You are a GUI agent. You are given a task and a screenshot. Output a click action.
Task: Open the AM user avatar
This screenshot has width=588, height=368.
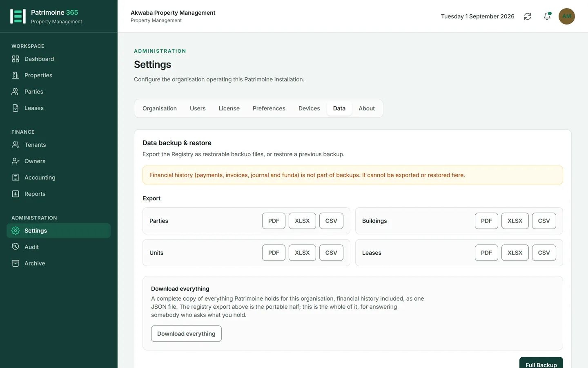click(567, 16)
